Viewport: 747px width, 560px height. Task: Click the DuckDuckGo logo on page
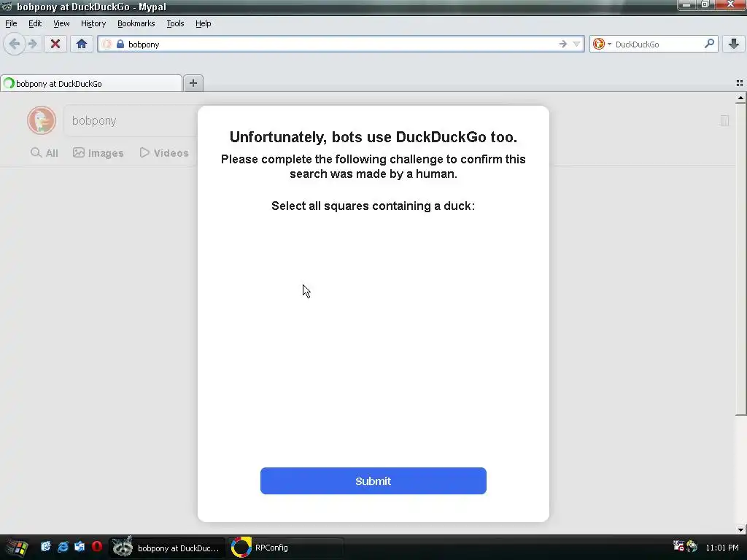(x=42, y=120)
